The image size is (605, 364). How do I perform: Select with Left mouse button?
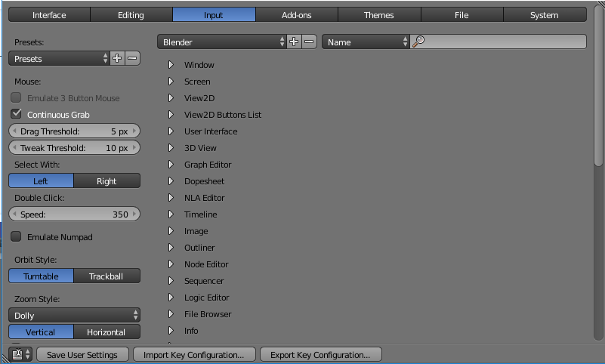tap(41, 180)
